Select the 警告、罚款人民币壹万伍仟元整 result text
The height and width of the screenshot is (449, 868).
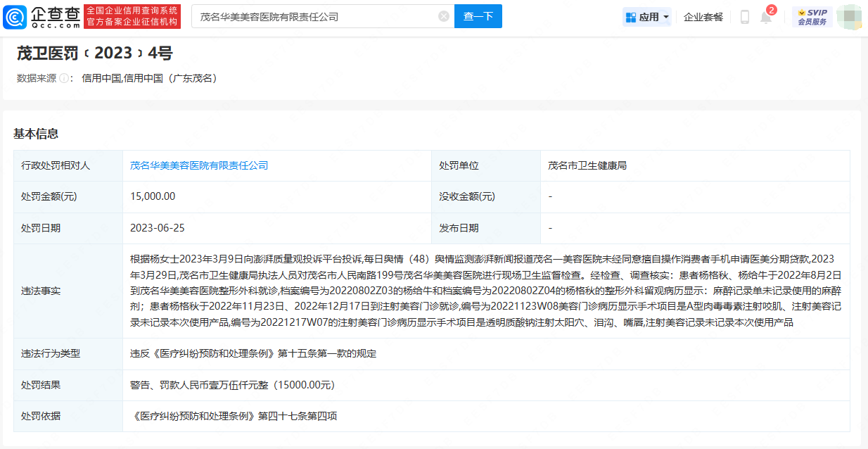click(x=232, y=385)
